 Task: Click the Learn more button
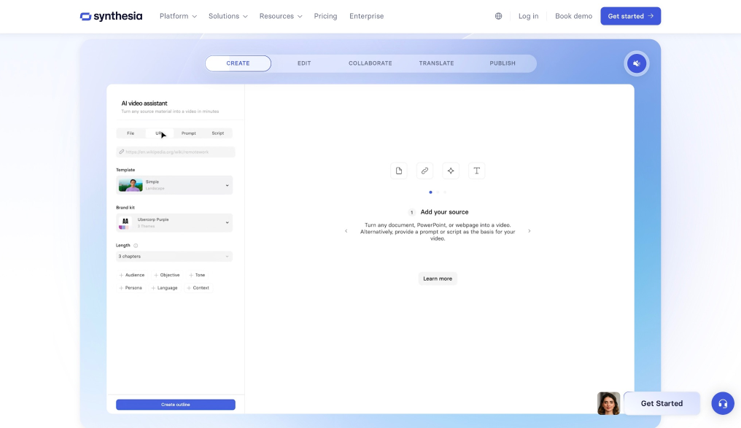(437, 279)
